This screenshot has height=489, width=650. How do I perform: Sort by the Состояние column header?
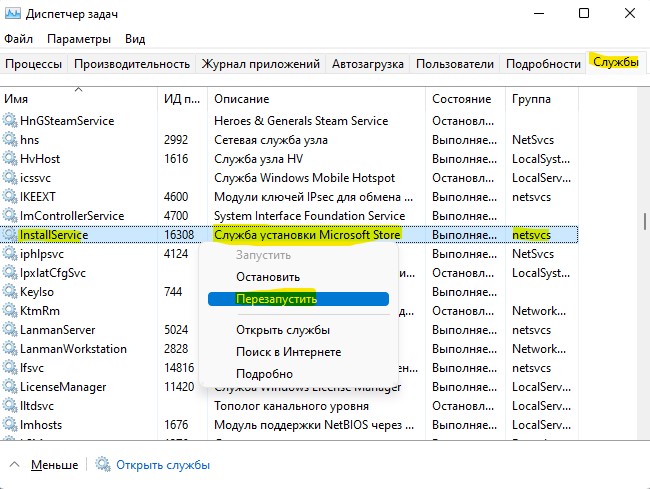[465, 99]
